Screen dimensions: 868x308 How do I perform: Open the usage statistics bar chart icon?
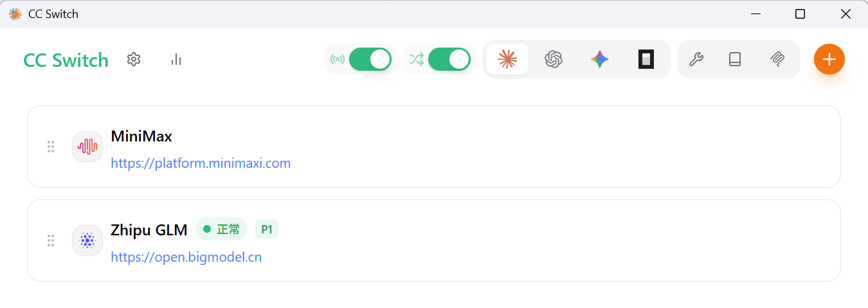click(x=176, y=60)
